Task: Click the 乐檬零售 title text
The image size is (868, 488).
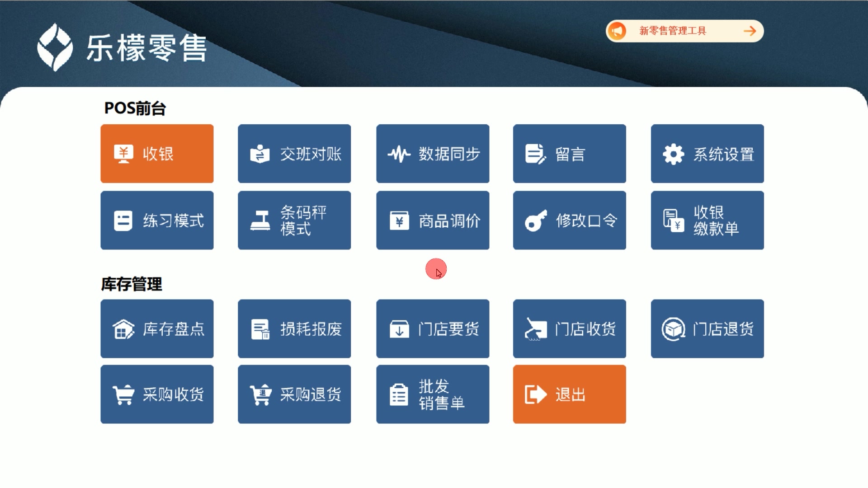Action: [x=147, y=48]
